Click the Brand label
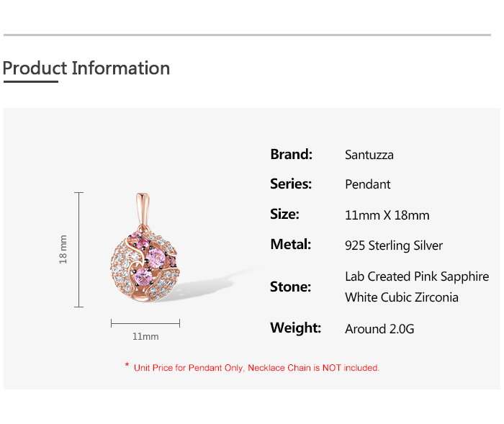This screenshot has height=424, width=504. pyautogui.click(x=291, y=154)
